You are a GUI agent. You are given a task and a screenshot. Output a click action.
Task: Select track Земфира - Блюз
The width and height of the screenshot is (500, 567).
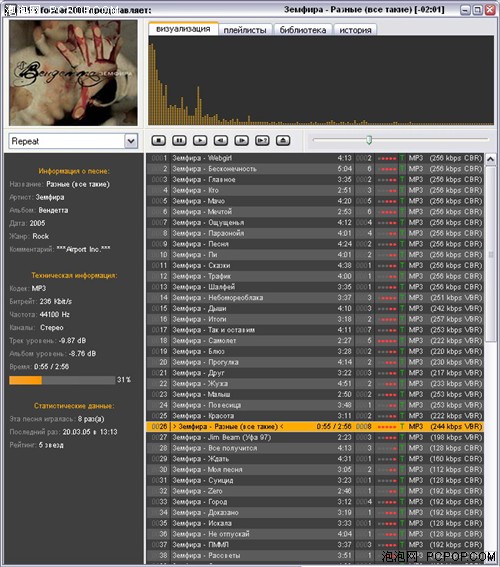[x=315, y=351]
